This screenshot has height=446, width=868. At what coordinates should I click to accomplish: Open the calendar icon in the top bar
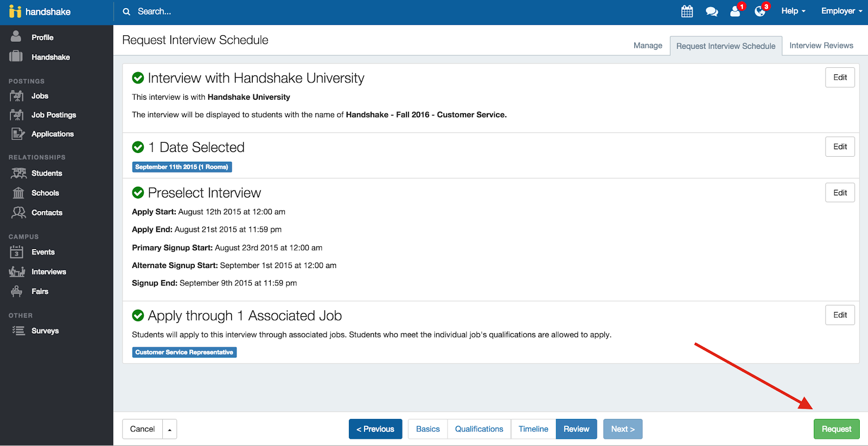(687, 11)
